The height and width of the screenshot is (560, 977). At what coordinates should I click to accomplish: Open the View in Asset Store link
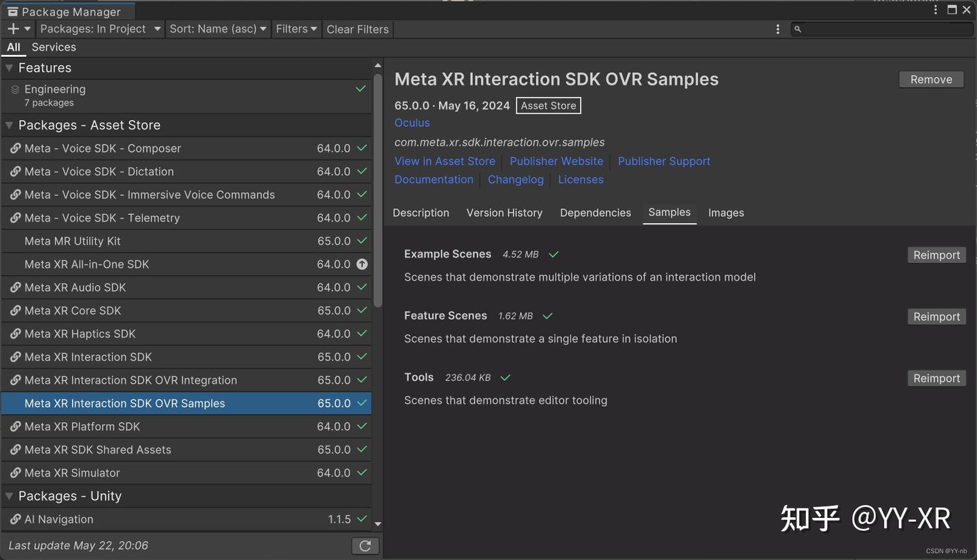pos(444,161)
